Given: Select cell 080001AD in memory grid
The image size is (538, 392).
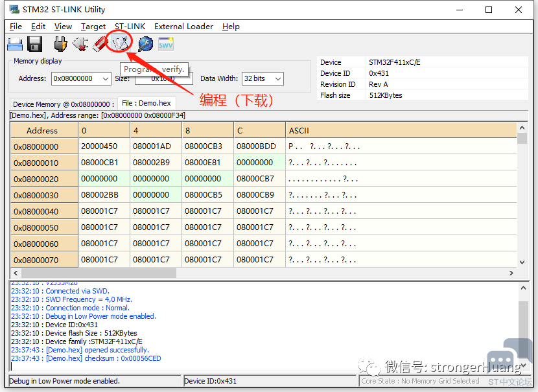Looking at the screenshot, I should point(156,146).
